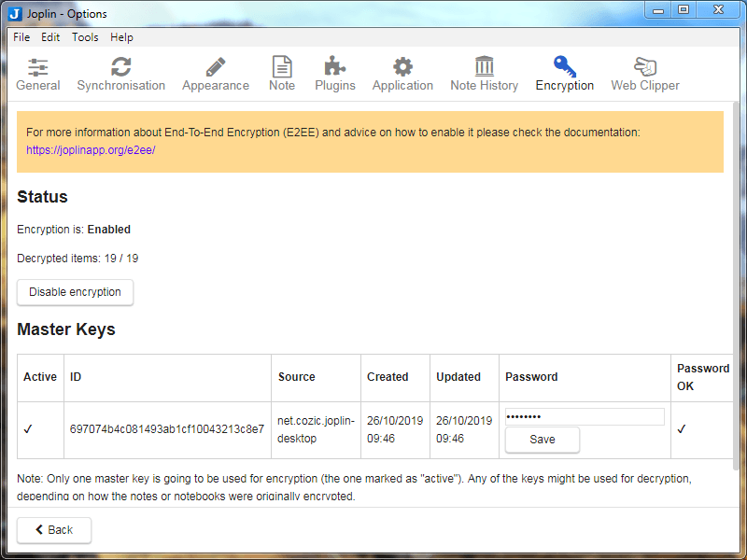The image size is (747, 560).
Task: Open the Tools menu
Action: (x=85, y=37)
